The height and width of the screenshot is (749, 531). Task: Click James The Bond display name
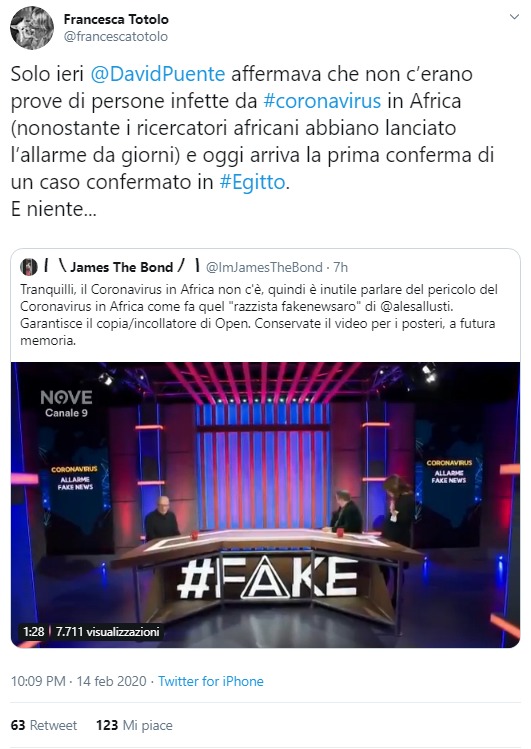(x=122, y=267)
